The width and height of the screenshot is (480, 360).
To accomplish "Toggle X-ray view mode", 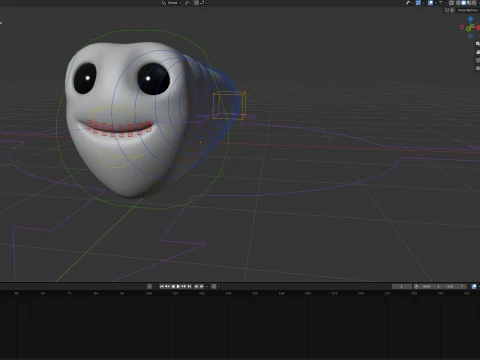I will 451,3.
